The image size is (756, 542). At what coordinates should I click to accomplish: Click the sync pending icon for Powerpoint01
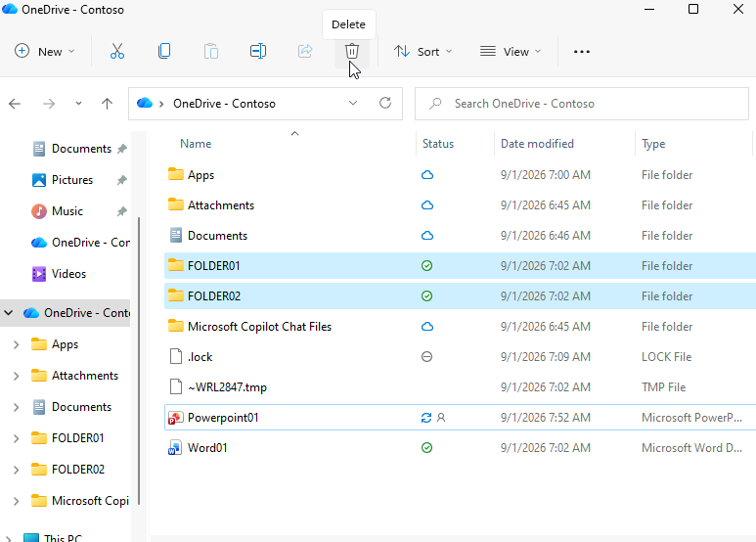426,418
